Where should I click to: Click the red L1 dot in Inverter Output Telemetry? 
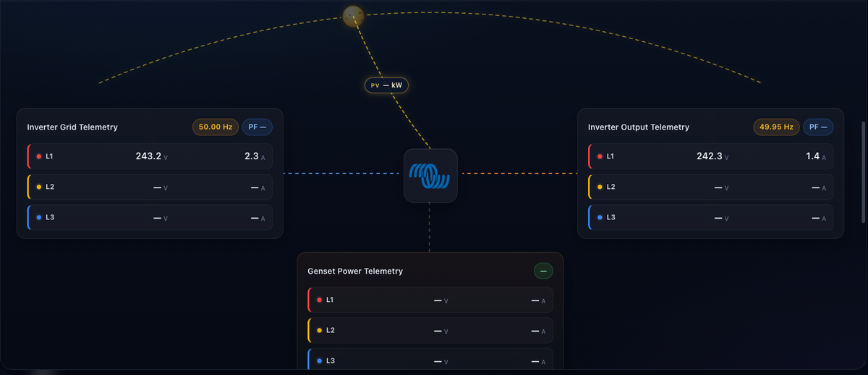coord(600,156)
